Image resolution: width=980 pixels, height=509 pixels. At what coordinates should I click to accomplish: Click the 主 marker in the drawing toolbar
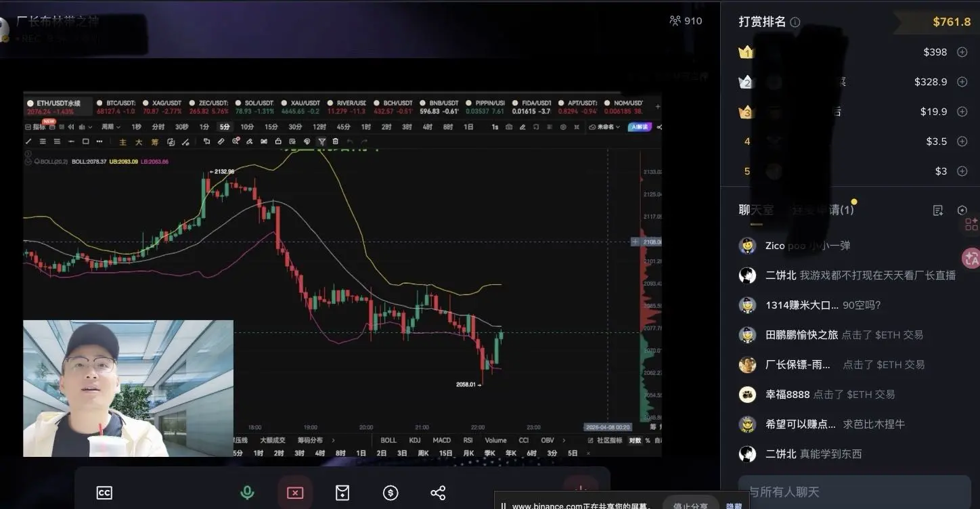[122, 142]
